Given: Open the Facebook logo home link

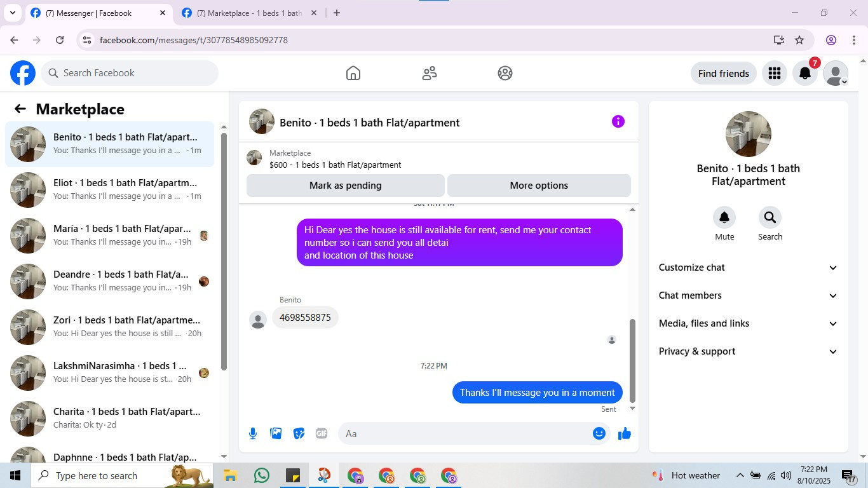Looking at the screenshot, I should pyautogui.click(x=23, y=73).
